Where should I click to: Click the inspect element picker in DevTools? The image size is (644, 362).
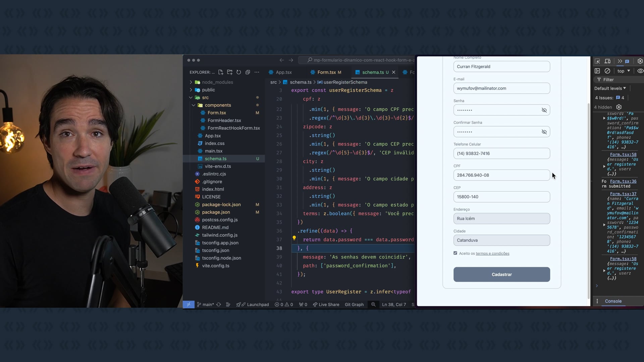[597, 61]
